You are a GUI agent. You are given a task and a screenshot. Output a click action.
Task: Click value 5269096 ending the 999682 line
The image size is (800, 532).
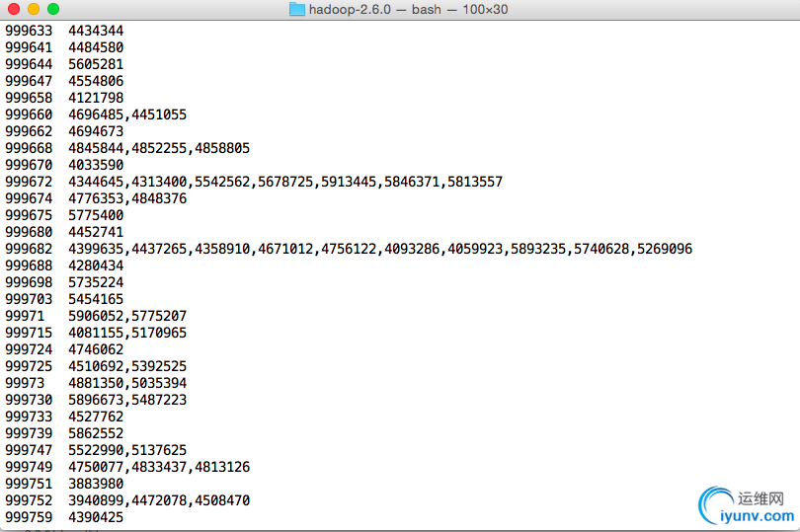(x=665, y=249)
